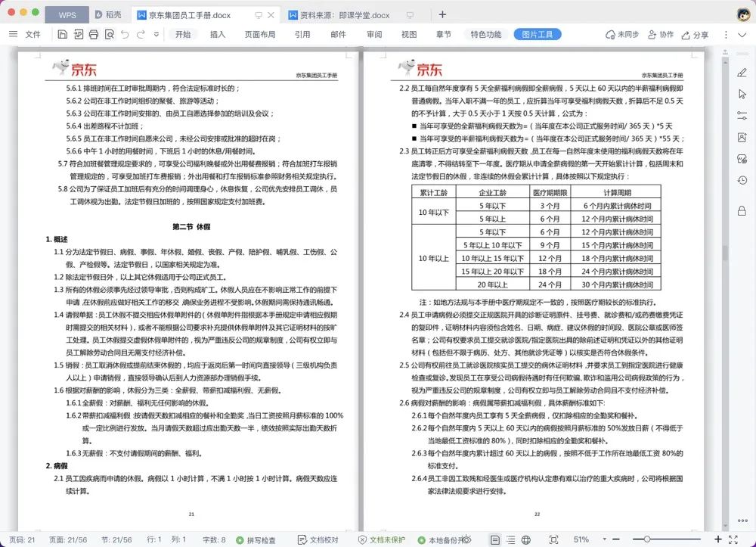Click the display icon on 京东集团员工手册.docx tab

point(259,15)
